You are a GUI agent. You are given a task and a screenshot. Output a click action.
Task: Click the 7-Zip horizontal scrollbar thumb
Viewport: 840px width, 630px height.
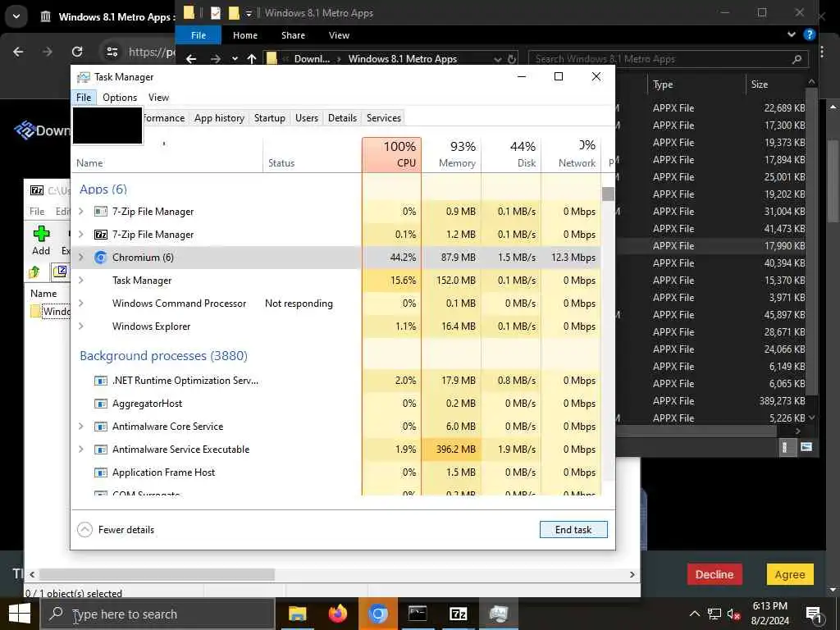(157, 575)
